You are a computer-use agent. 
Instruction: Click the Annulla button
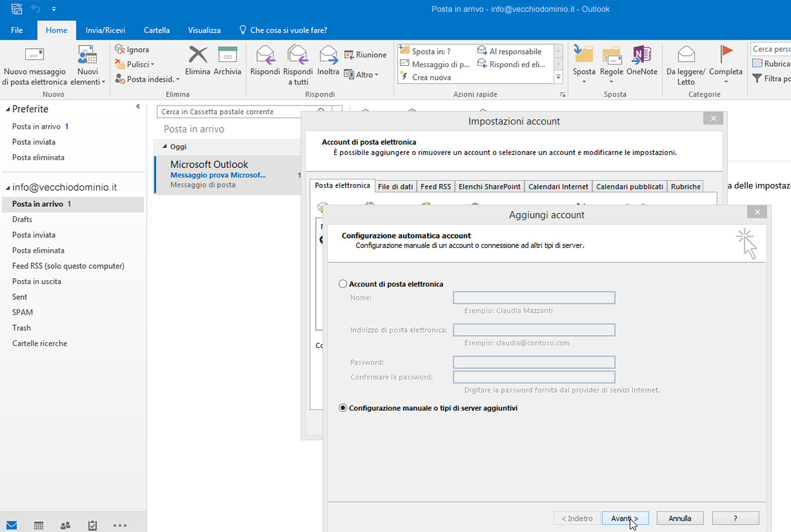pos(680,518)
